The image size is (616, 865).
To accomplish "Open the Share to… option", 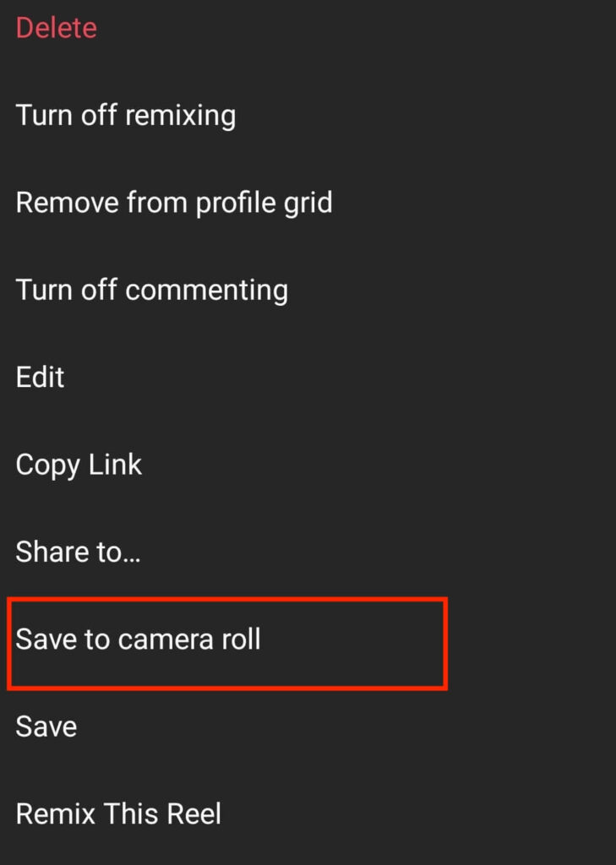I will click(79, 552).
